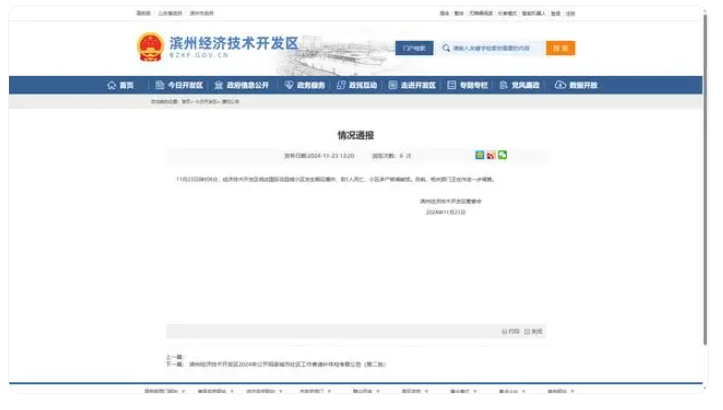The height and width of the screenshot is (410, 723).
Task: Click the magnifier icon in search box
Action: (446, 48)
